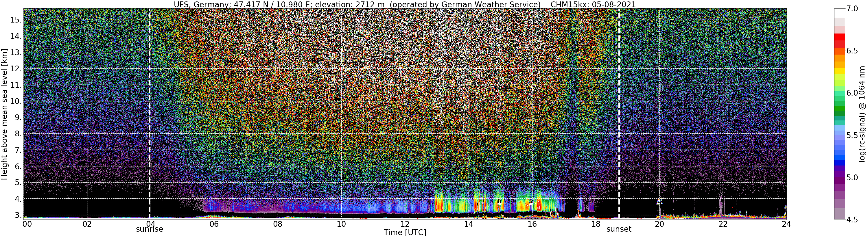The width and height of the screenshot is (868, 238).
Task: Click the sunset label below the time axis
Action: click(x=619, y=229)
